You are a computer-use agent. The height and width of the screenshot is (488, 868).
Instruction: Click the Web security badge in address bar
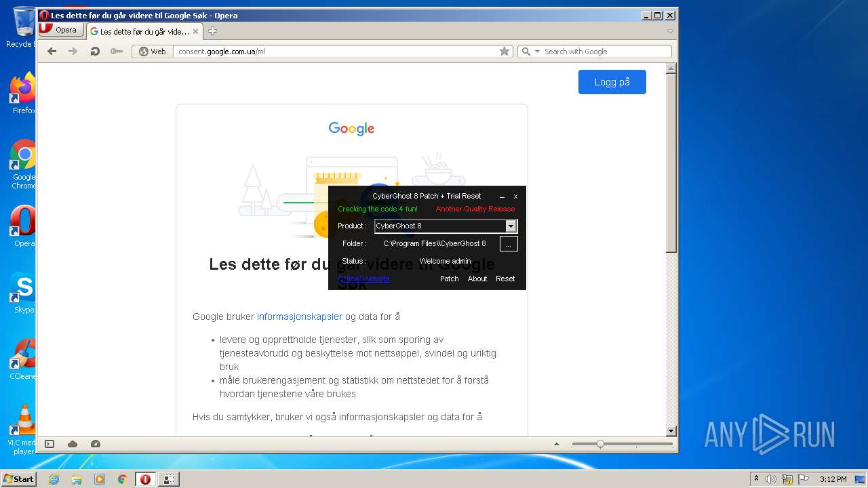pos(153,52)
